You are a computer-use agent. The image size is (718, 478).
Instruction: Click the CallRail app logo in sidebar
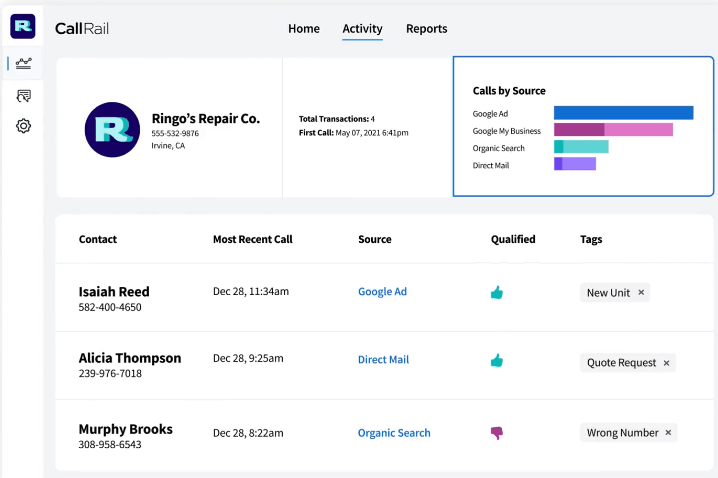[23, 26]
